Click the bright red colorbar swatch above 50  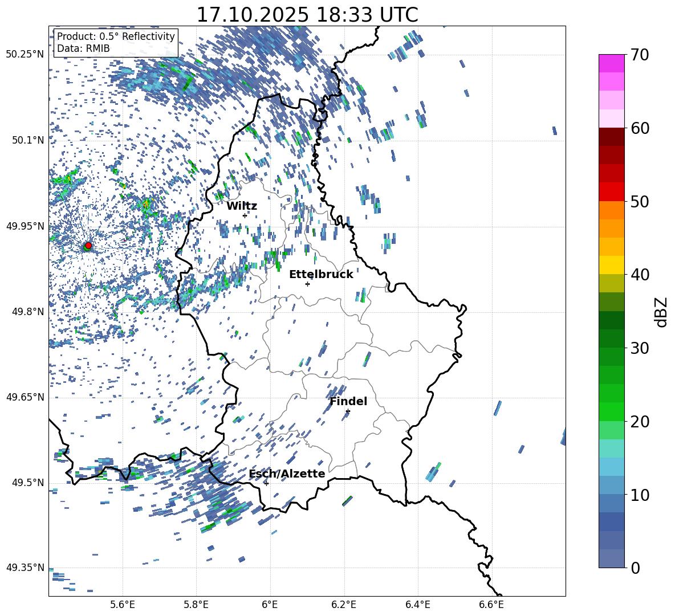tap(611, 192)
